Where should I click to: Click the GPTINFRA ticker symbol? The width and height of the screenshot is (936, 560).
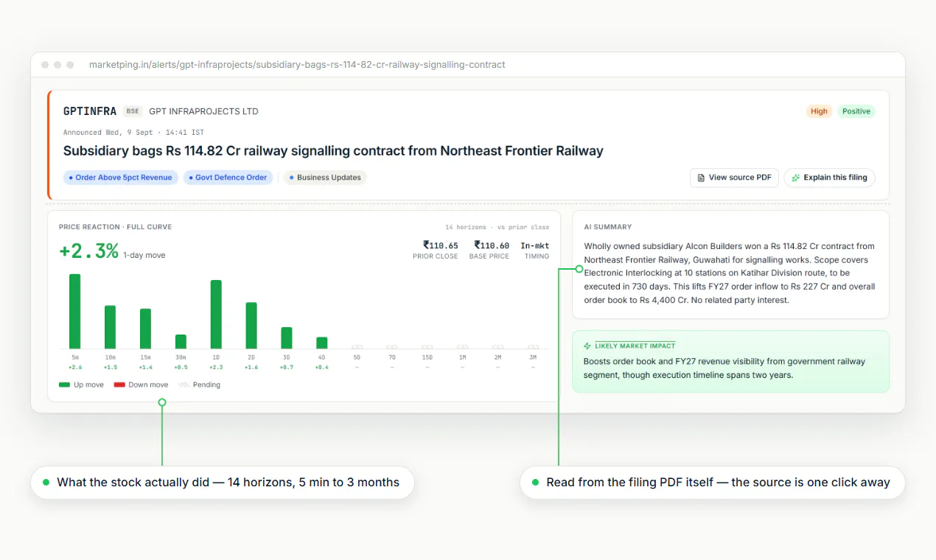(x=90, y=111)
